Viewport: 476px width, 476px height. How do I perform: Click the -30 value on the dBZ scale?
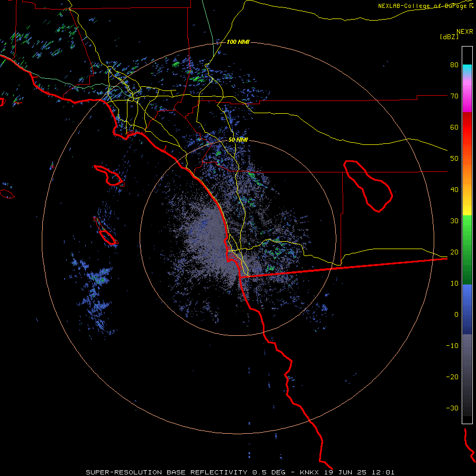(452, 408)
